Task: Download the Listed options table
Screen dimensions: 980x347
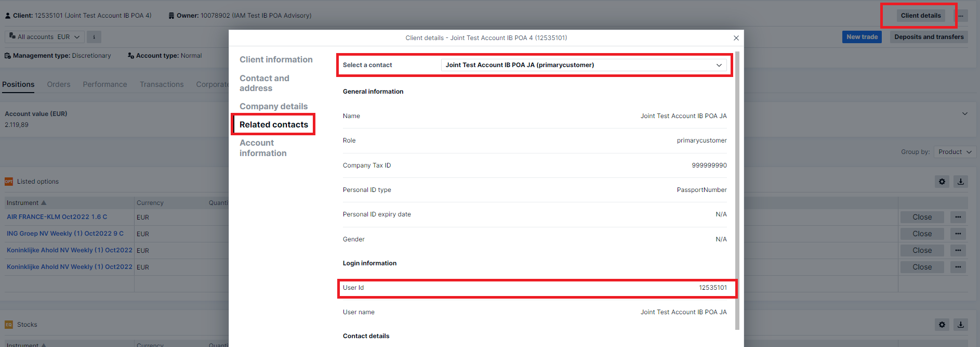Action: (x=961, y=182)
